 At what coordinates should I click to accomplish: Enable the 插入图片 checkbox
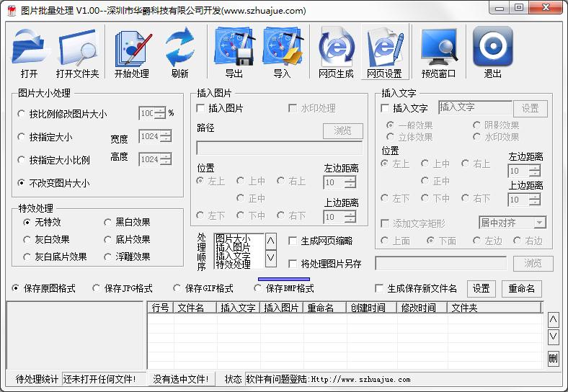(220, 108)
